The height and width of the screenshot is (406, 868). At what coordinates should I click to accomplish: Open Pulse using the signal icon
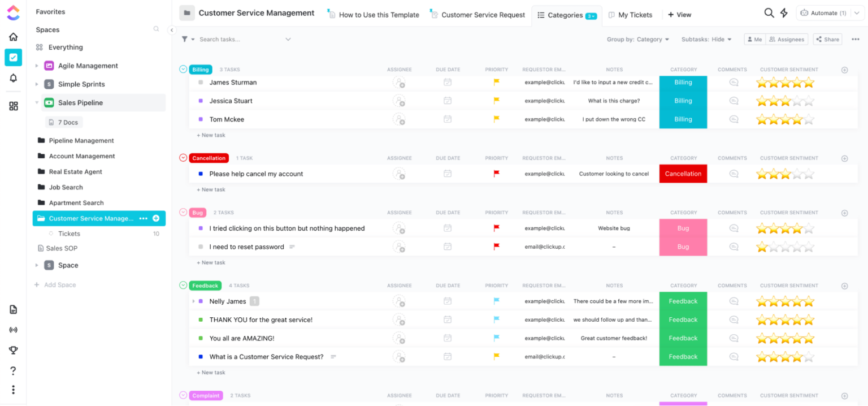click(x=13, y=330)
